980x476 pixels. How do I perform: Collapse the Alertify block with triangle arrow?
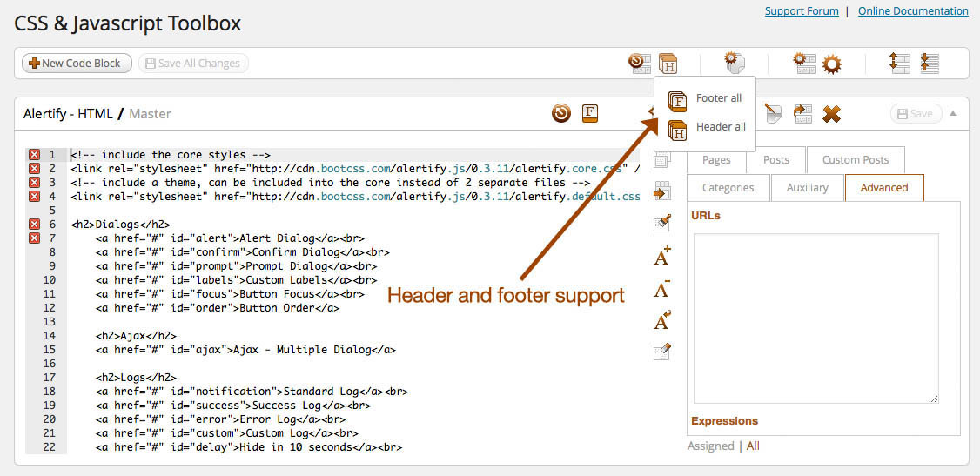953,113
